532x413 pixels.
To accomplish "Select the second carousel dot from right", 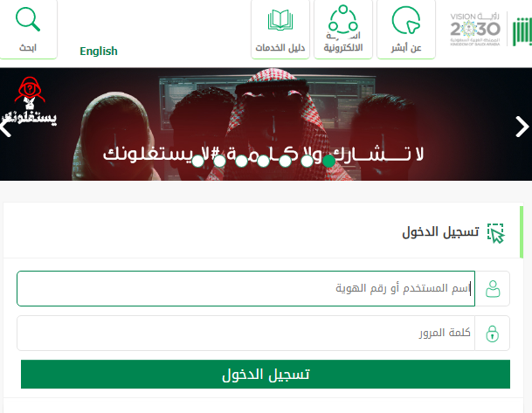I will pos(307,161).
